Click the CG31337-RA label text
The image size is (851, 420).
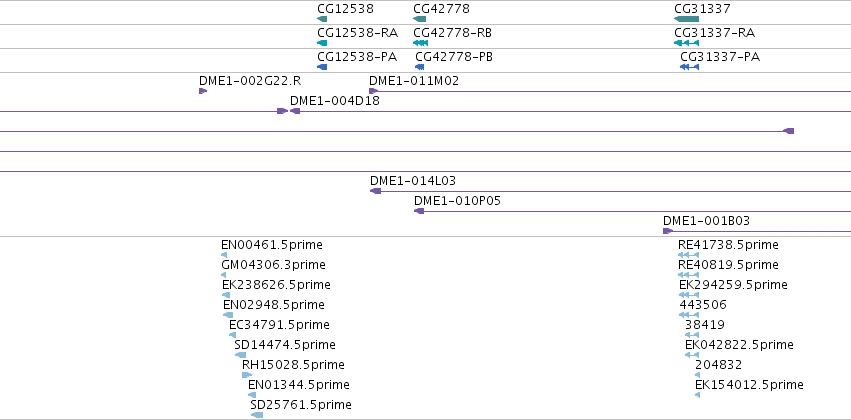coord(714,33)
